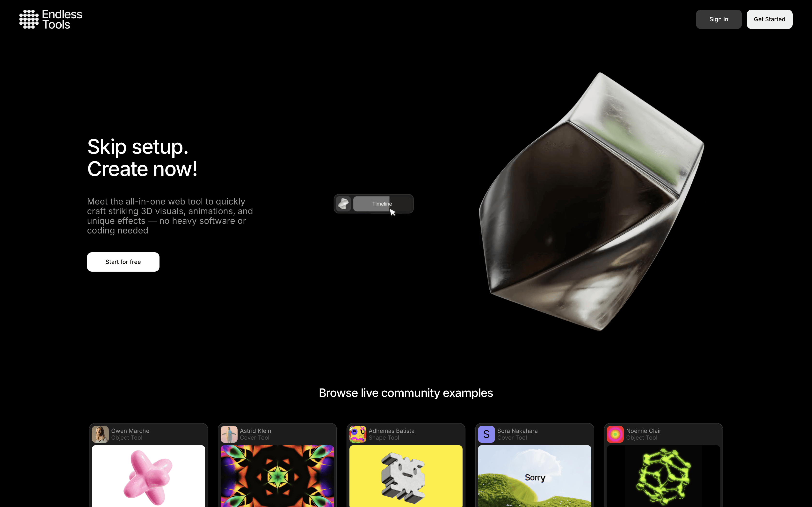Click the Endless Tools dotted logo icon

29,19
